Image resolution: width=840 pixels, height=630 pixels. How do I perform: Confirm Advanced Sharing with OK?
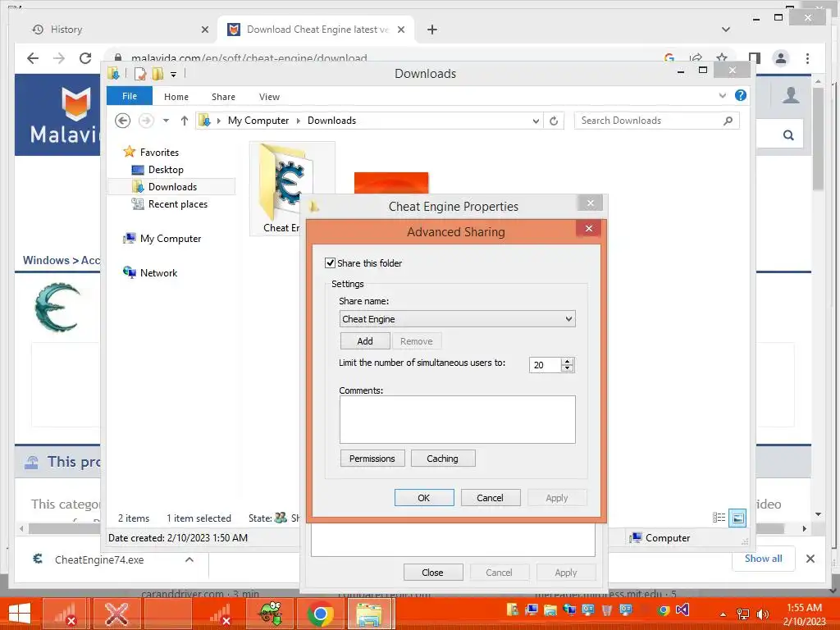click(424, 498)
